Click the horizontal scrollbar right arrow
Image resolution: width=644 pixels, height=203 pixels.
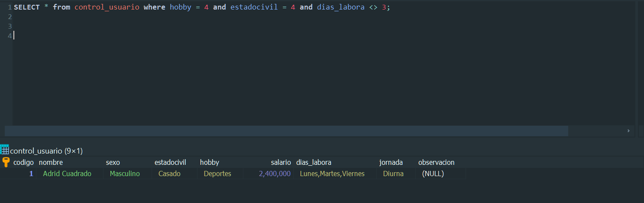(628, 131)
